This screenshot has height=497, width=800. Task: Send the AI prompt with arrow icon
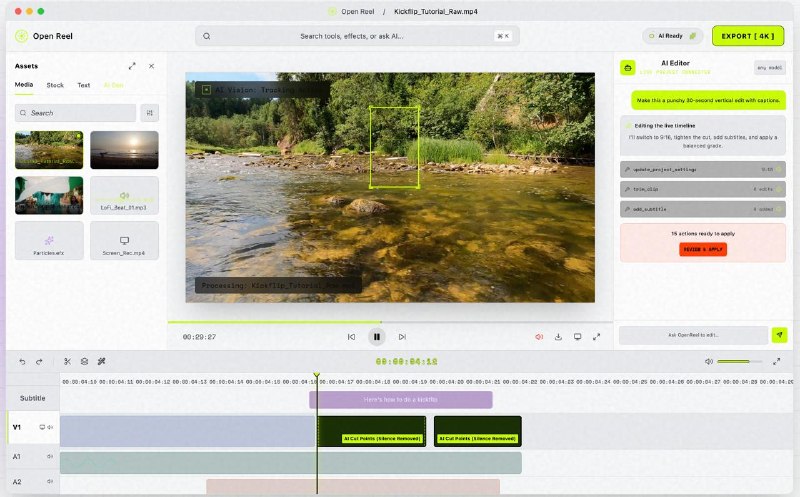(x=779, y=335)
